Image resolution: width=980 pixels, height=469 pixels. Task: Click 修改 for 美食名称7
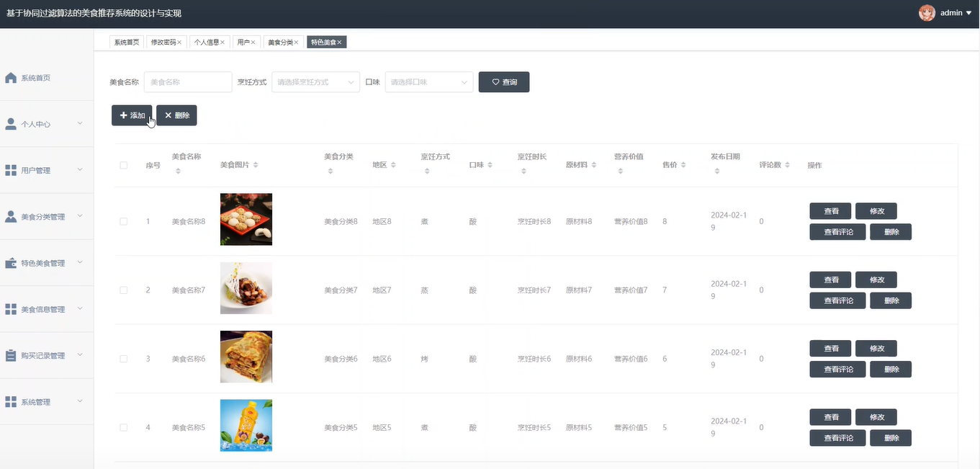[x=876, y=280]
